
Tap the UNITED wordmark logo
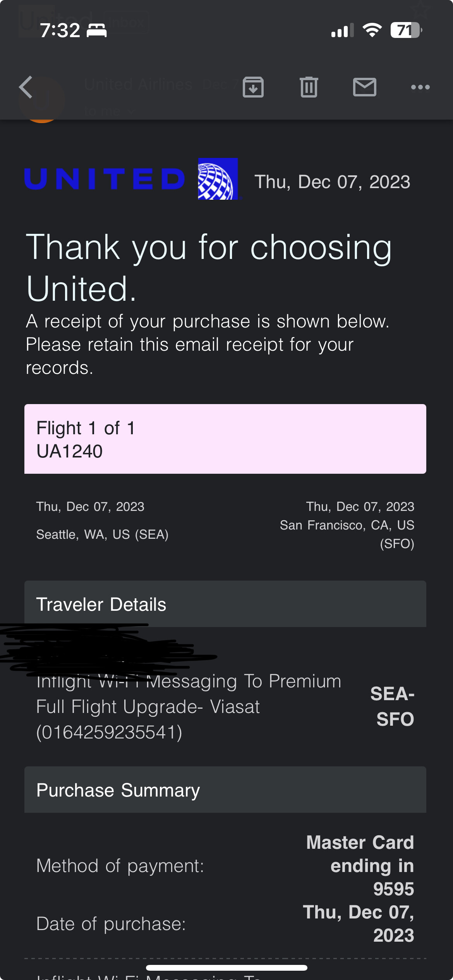coord(105,179)
